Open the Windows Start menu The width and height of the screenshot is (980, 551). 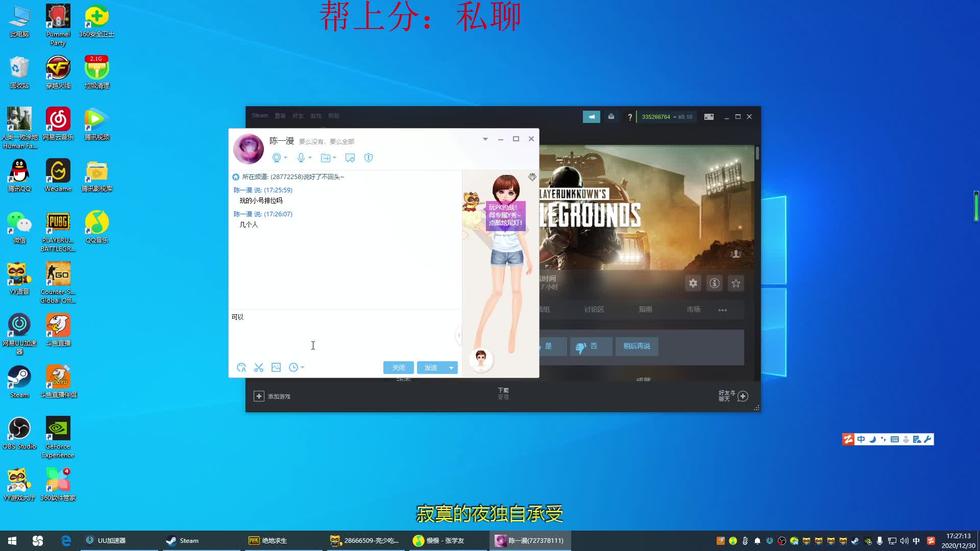pos(12,541)
